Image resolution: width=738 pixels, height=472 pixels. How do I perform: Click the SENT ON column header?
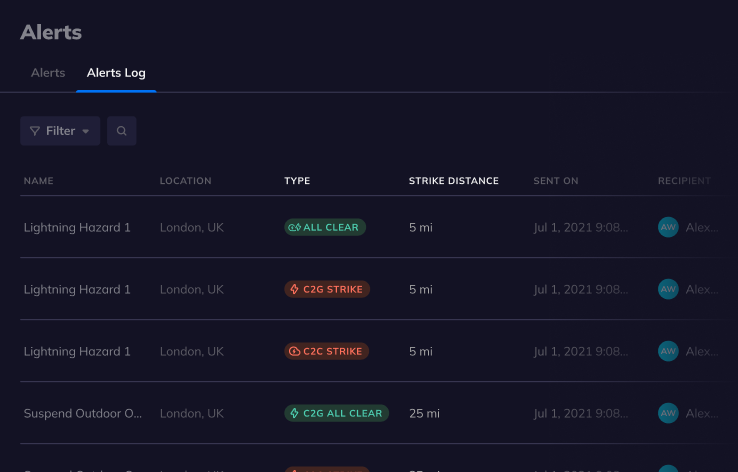pos(556,181)
